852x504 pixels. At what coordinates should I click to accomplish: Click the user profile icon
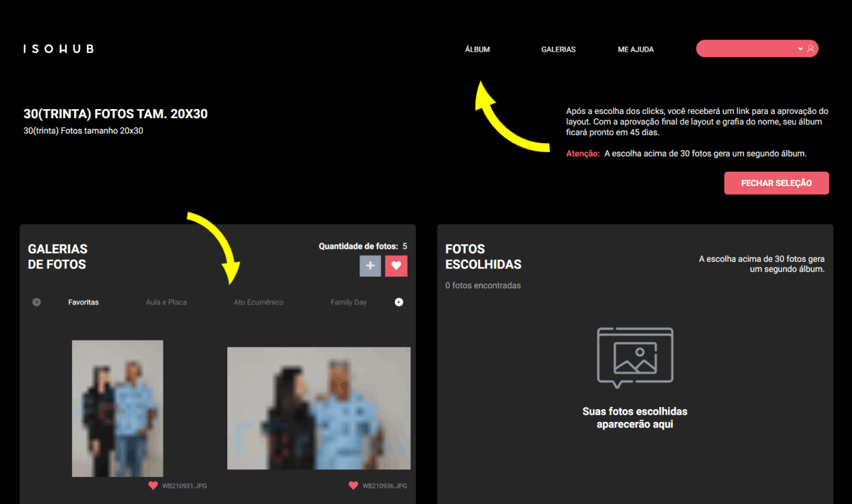810,49
